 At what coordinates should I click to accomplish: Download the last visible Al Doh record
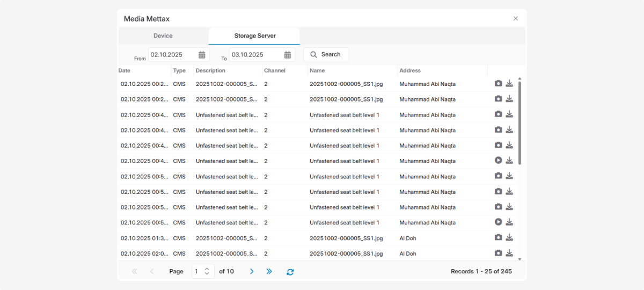click(x=509, y=253)
